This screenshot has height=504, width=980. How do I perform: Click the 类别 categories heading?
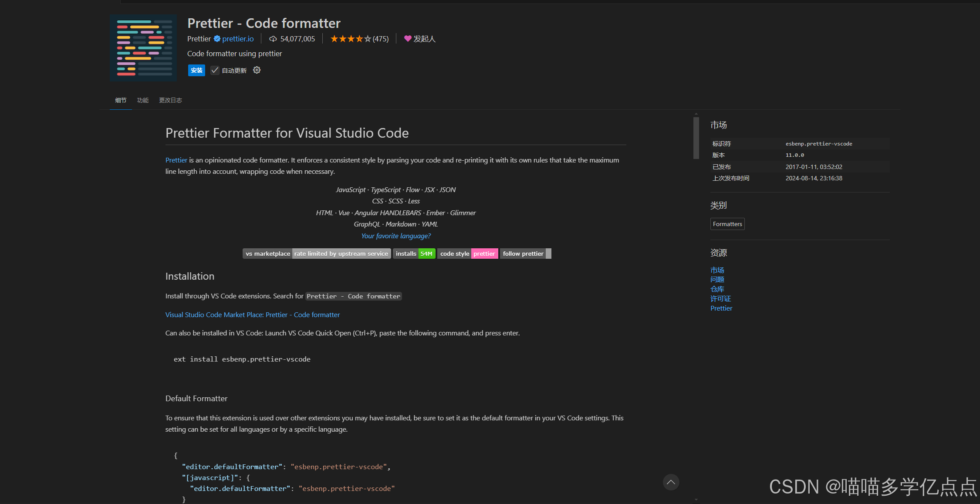point(719,205)
